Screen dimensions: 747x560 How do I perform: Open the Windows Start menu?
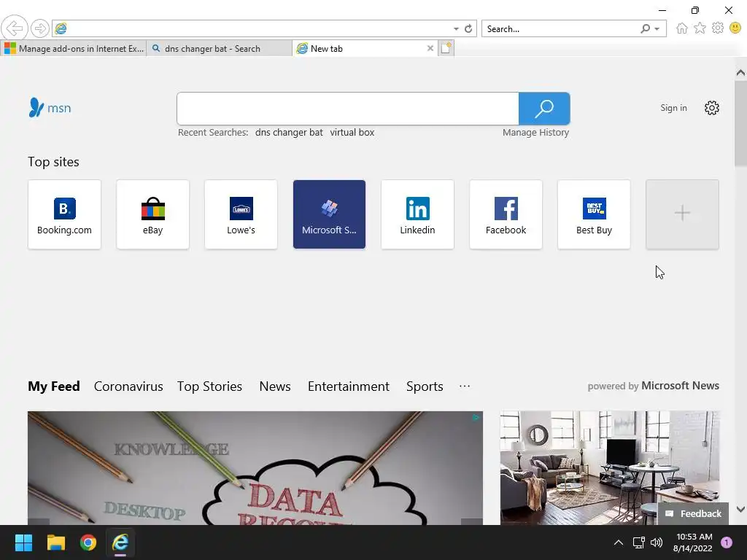23,542
